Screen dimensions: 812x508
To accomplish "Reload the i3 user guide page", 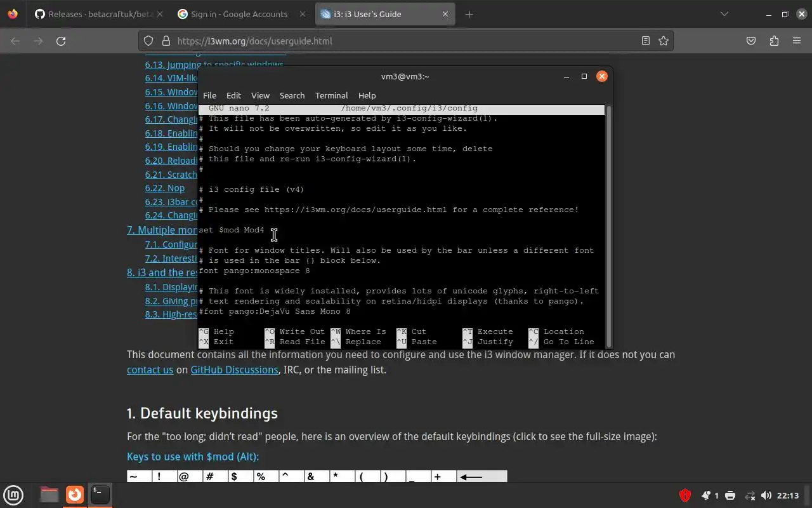I will click(x=61, y=41).
